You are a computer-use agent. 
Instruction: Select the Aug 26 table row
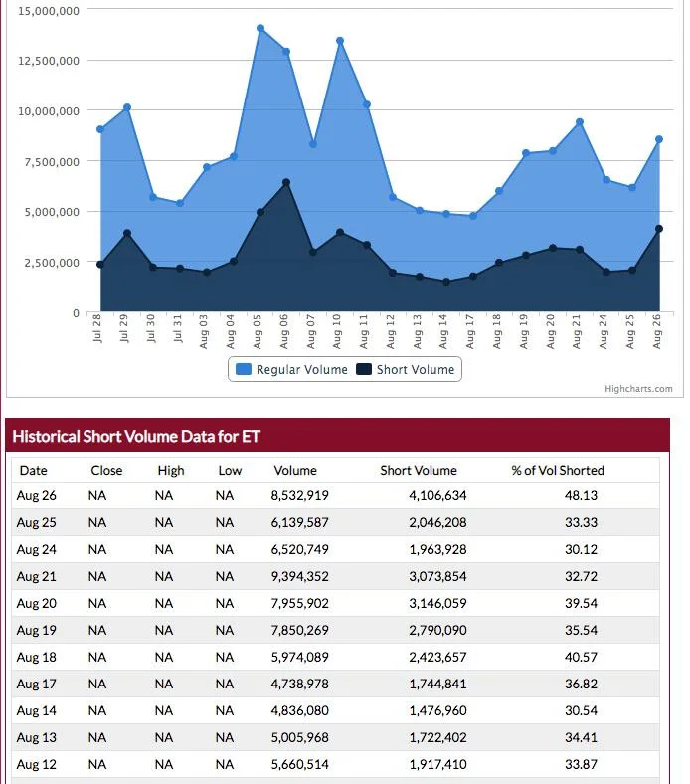tap(335, 495)
